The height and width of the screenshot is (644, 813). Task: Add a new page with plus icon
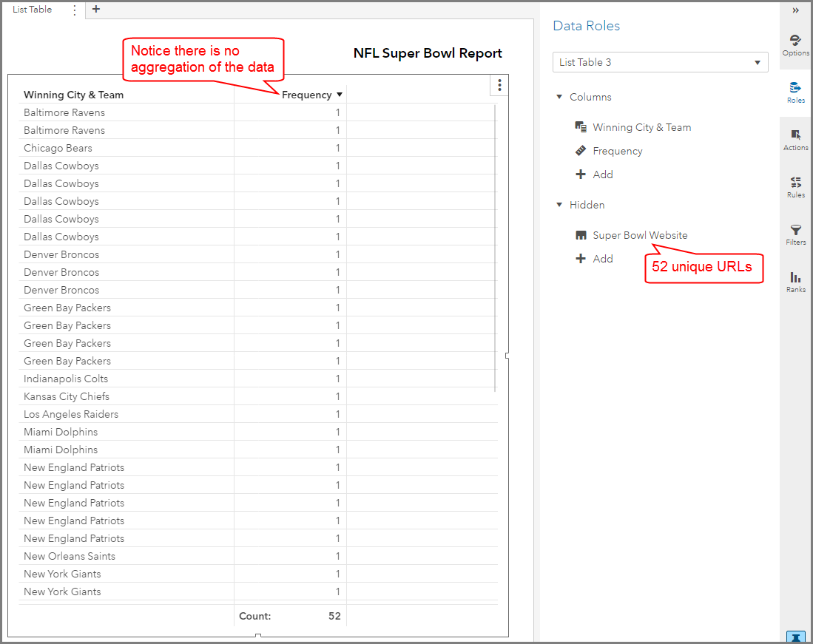[96, 9]
